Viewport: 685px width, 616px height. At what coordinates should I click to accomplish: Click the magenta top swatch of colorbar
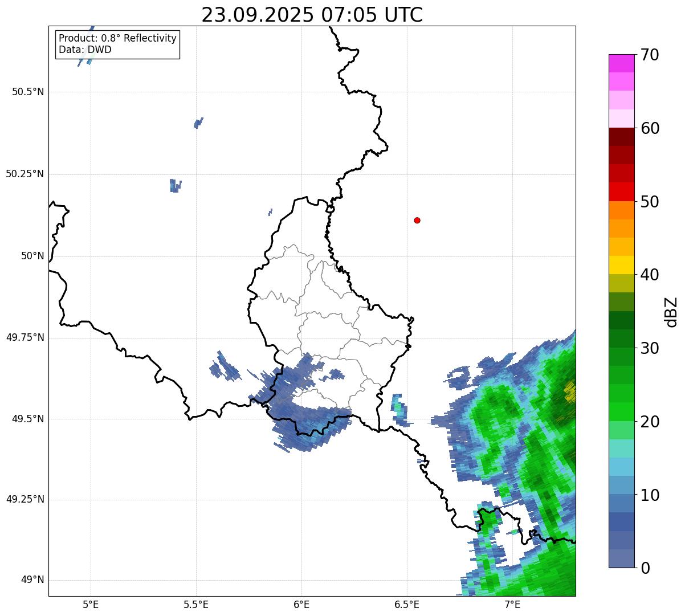point(621,63)
